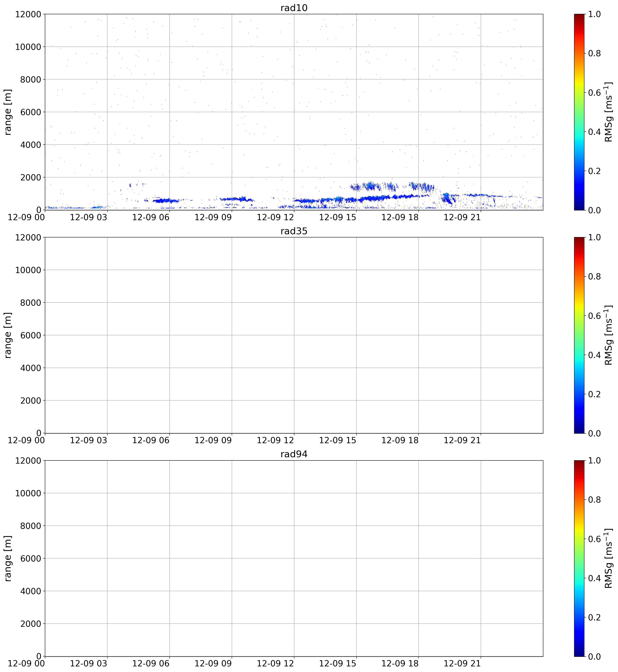Image resolution: width=618 pixels, height=672 pixels.
Task: Select the "12-09 09" tick under rad35
Action: pos(213,440)
